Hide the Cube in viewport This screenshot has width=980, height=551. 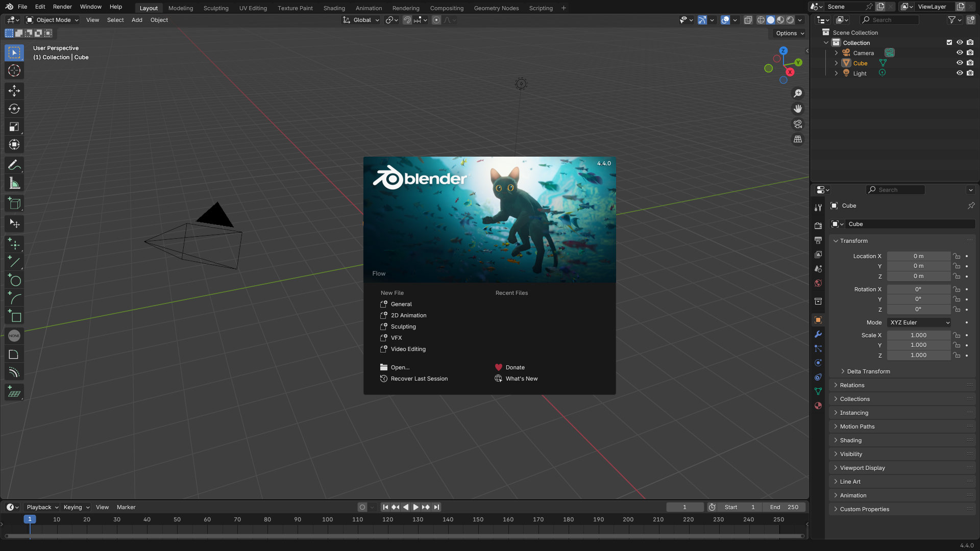click(x=960, y=63)
